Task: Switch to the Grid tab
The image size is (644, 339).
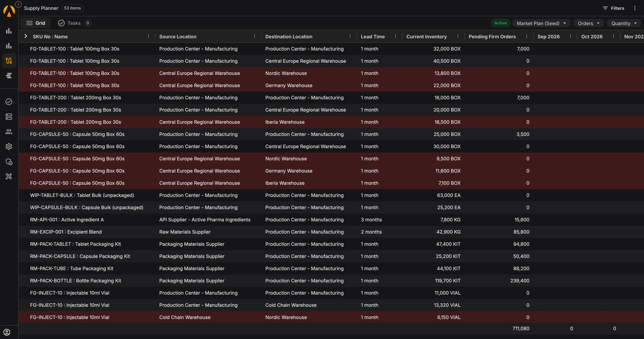Action: coord(35,23)
